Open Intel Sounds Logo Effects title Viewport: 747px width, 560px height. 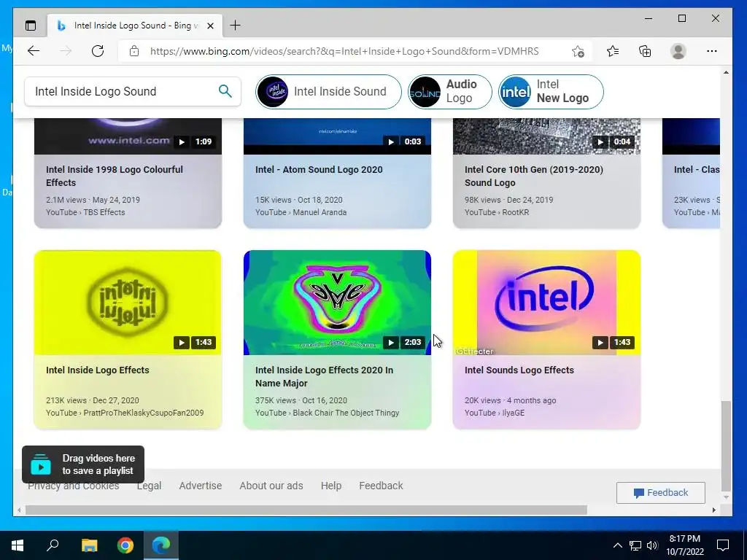(x=519, y=370)
